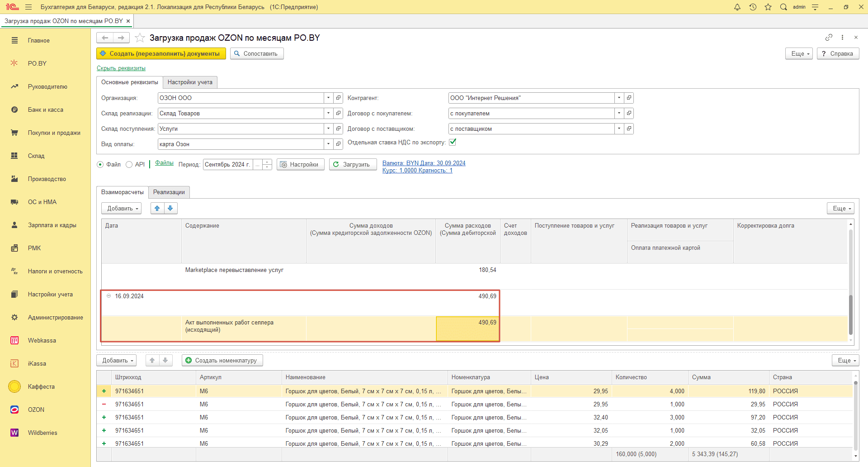Open the Скрыть реквизиты link
This screenshot has height=467, width=868.
(121, 68)
